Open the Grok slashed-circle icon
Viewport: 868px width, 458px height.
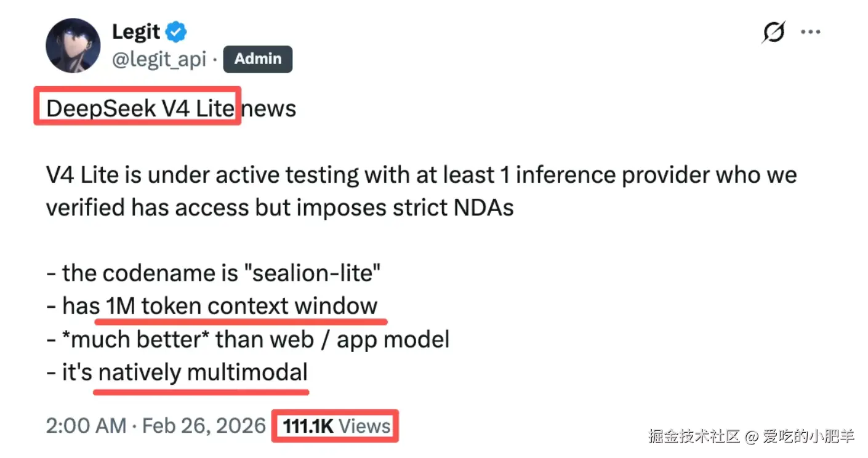[773, 31]
